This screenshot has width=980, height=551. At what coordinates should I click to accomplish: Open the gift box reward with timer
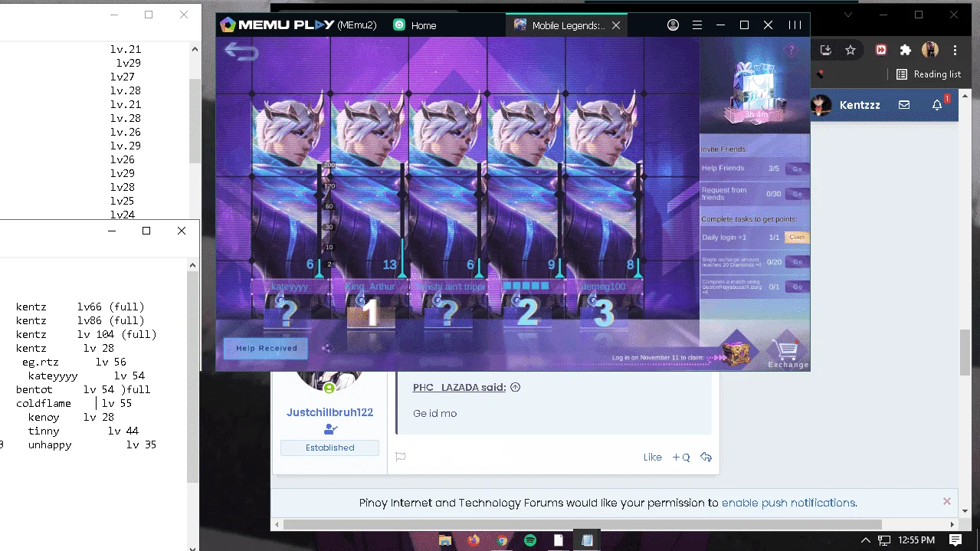(755, 91)
